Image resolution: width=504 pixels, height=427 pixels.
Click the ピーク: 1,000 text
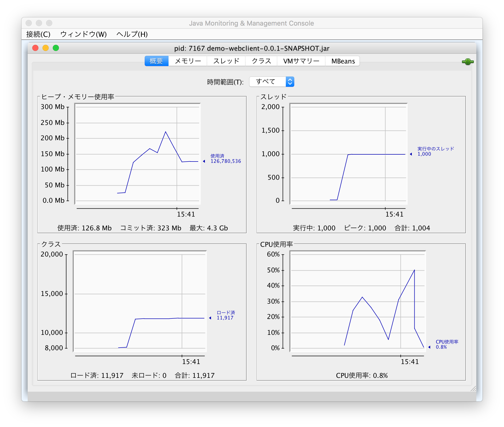(365, 228)
